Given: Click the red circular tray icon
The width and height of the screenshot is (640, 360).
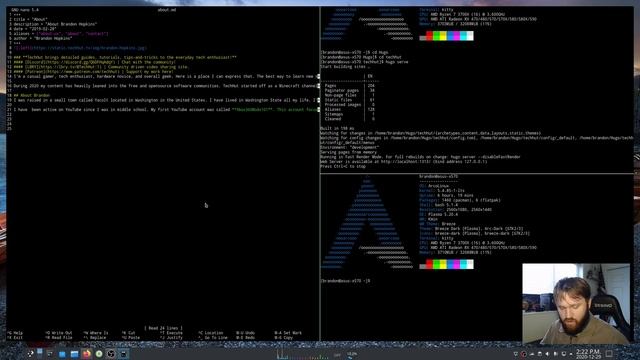Looking at the screenshot, I should (x=524, y=354).
